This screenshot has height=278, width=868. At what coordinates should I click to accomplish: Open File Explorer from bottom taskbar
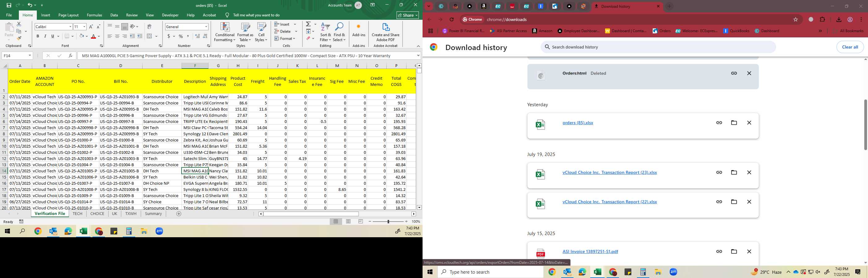pyautogui.click(x=658, y=272)
